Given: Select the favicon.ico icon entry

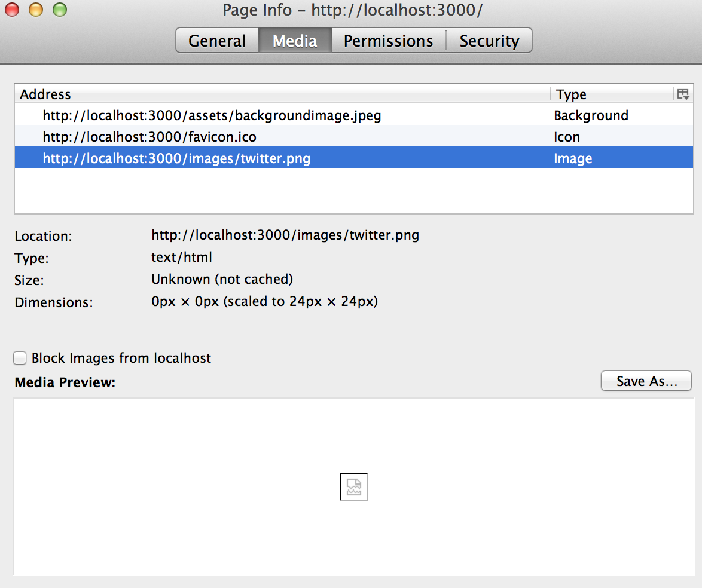Looking at the screenshot, I should pyautogui.click(x=148, y=137).
